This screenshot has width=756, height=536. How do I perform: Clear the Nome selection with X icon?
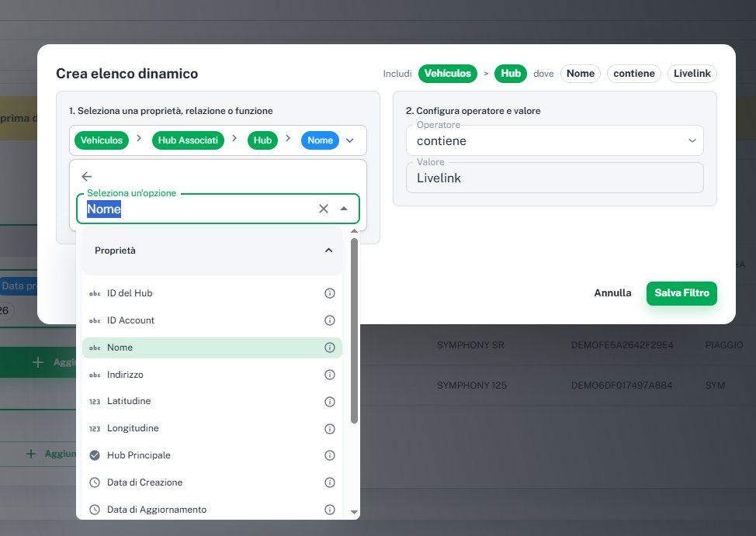tap(324, 209)
